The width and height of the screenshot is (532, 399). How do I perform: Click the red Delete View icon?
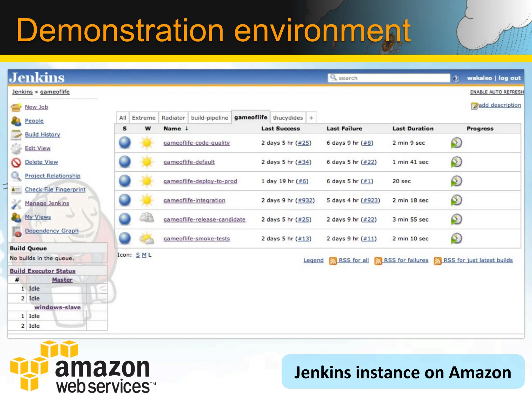(x=16, y=162)
